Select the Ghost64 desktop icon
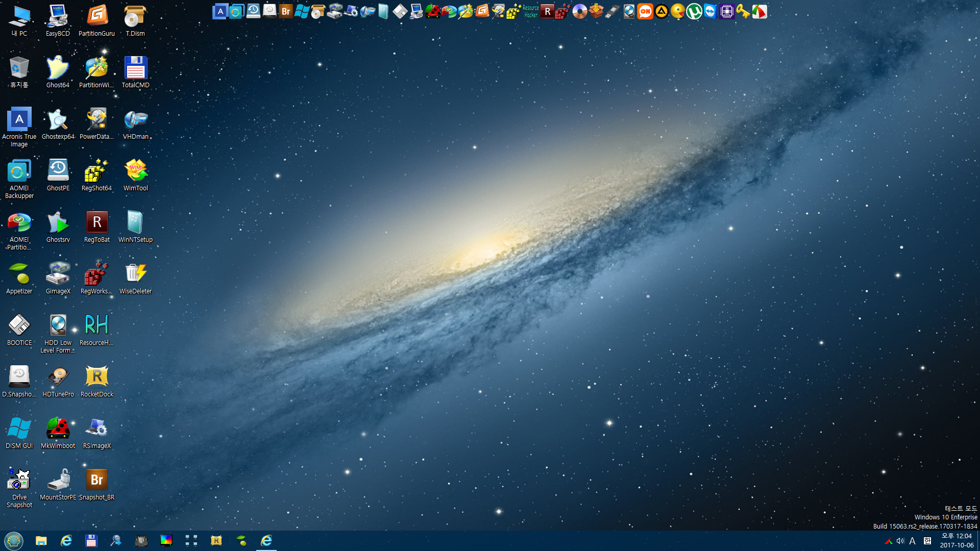 58,72
